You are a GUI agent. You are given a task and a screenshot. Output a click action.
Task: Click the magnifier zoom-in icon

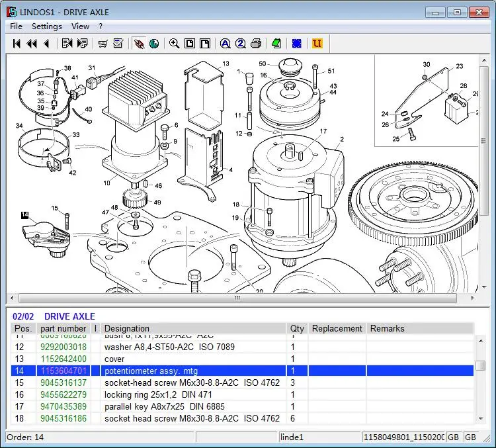[175, 44]
